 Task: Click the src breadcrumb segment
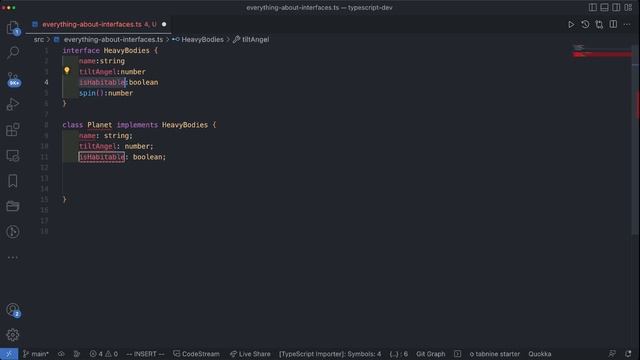39,40
